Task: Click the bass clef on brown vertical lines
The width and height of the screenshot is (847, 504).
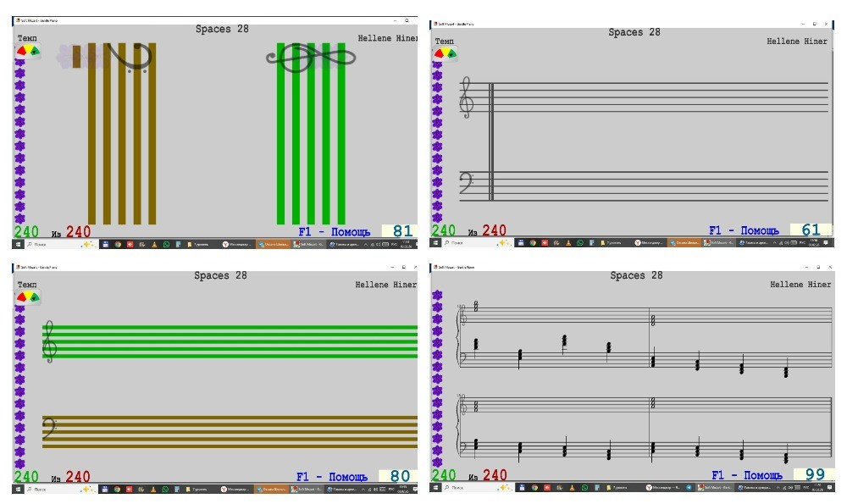Action: click(130, 57)
